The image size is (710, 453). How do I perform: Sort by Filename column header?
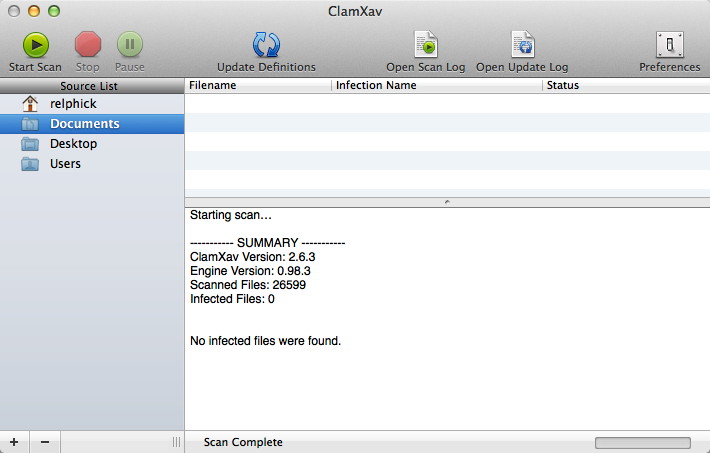[258, 85]
